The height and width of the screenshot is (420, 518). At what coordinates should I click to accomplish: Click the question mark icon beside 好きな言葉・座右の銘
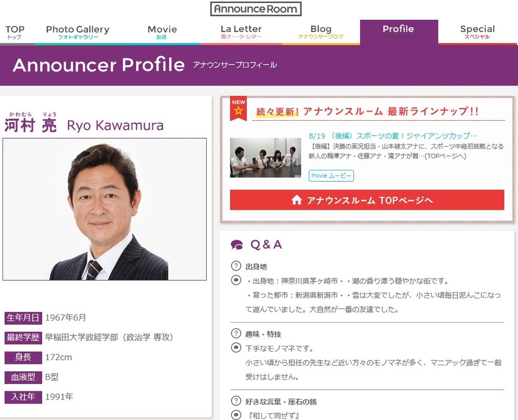(x=236, y=401)
